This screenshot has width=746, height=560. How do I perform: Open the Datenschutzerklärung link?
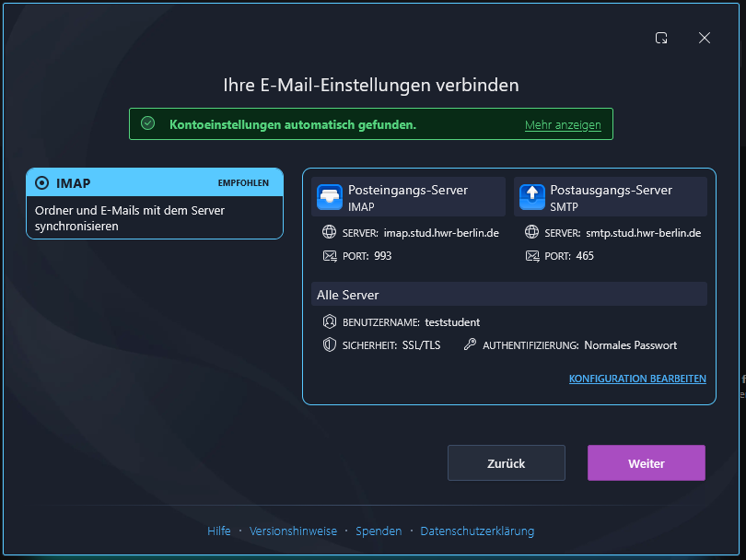click(x=477, y=531)
